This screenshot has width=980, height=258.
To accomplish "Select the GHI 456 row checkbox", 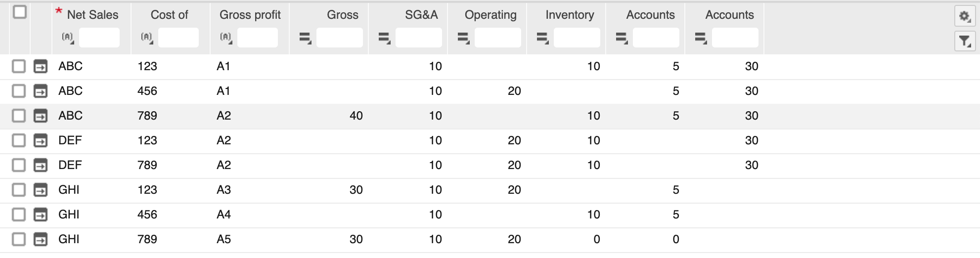I will point(19,215).
